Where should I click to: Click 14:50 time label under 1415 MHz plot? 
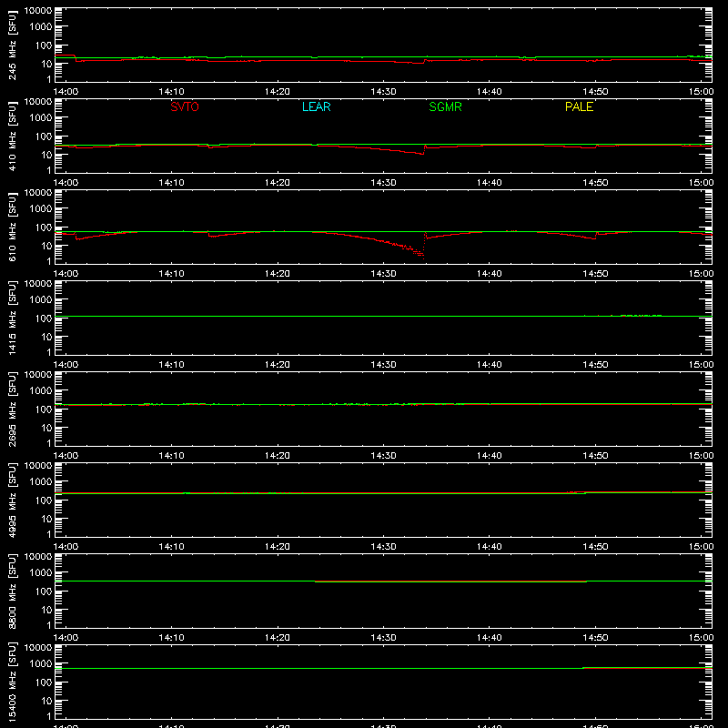tap(595, 365)
